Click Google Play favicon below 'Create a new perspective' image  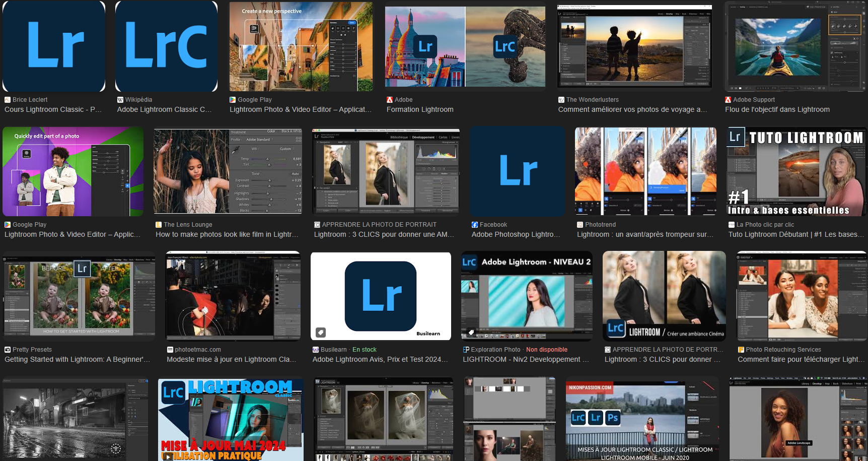(233, 100)
